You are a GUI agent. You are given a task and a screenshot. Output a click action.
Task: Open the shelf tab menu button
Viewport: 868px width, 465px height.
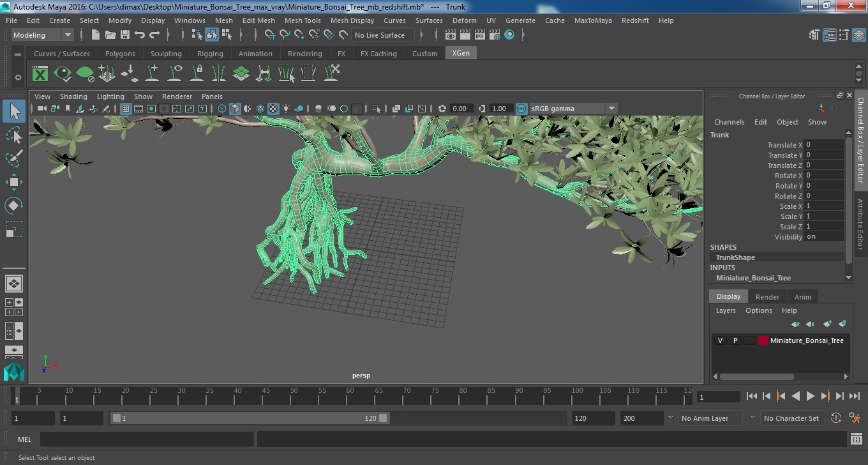tap(18, 55)
